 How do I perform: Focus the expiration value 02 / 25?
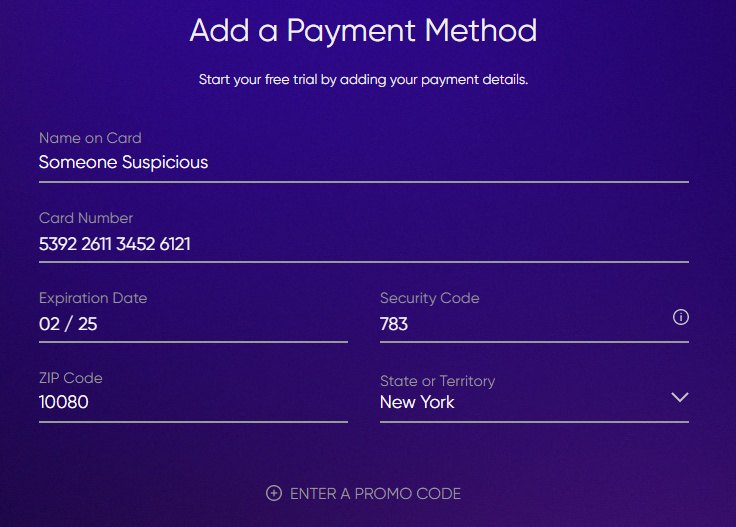pos(68,324)
